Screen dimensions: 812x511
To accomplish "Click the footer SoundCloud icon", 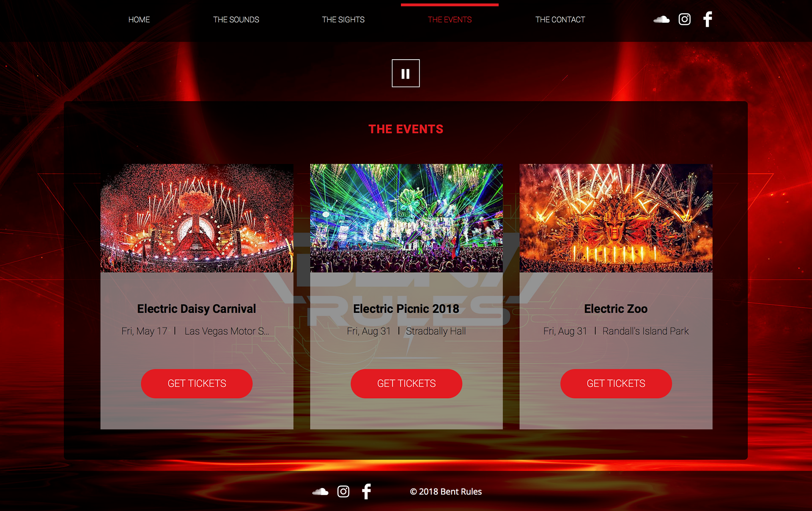I will (320, 492).
